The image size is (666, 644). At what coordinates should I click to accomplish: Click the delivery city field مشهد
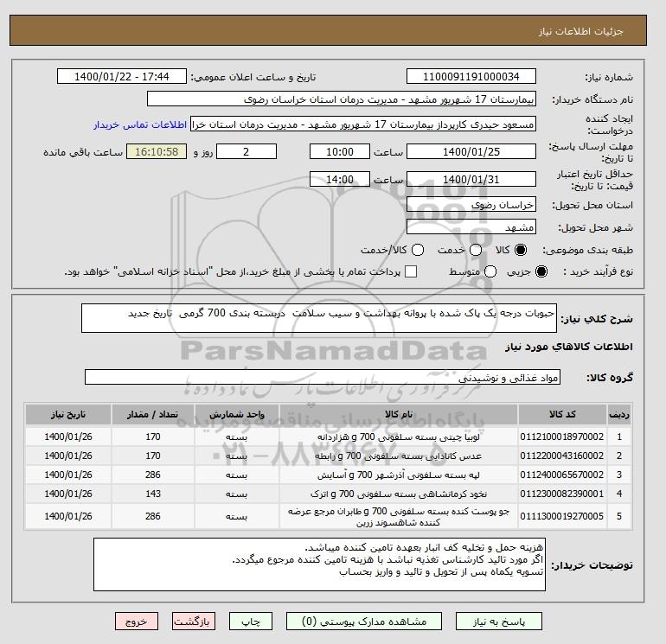pyautogui.click(x=471, y=227)
